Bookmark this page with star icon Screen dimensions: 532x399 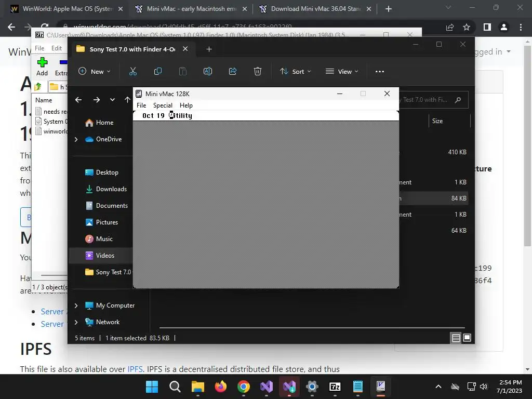tap(467, 27)
